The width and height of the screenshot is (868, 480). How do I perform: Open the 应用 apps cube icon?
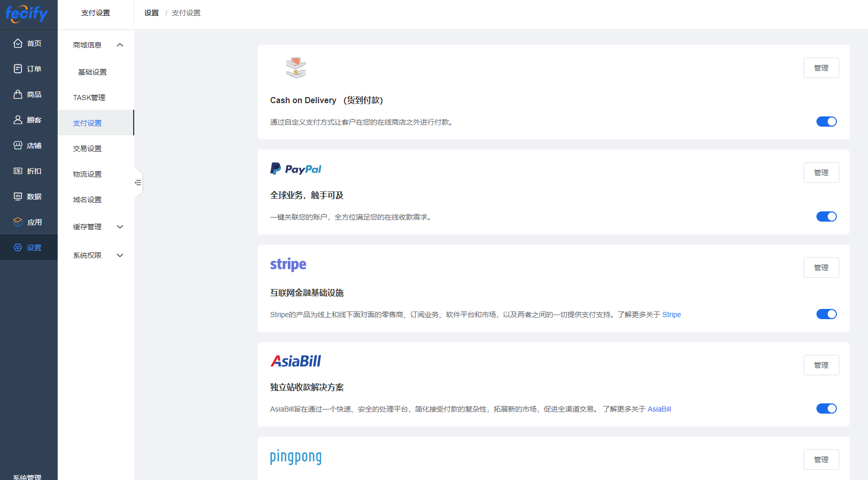(18, 222)
